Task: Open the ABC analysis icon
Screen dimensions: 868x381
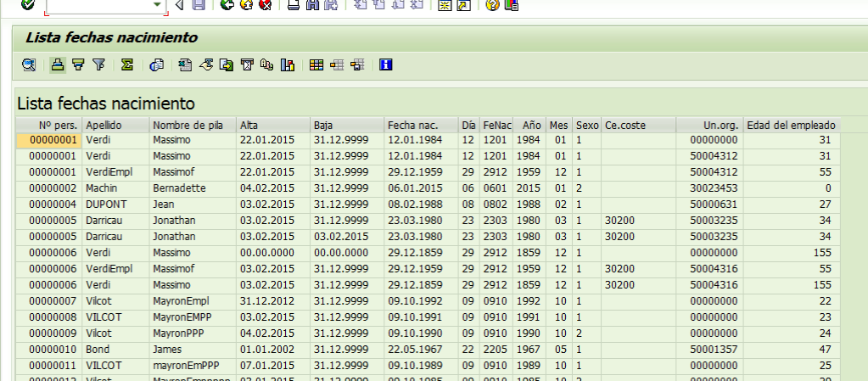Action: pyautogui.click(x=267, y=64)
